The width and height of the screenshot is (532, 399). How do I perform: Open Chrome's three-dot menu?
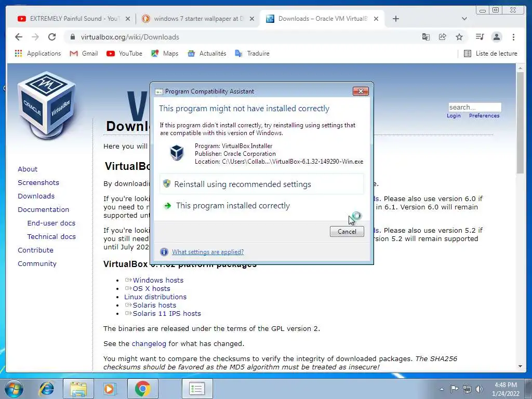513,37
